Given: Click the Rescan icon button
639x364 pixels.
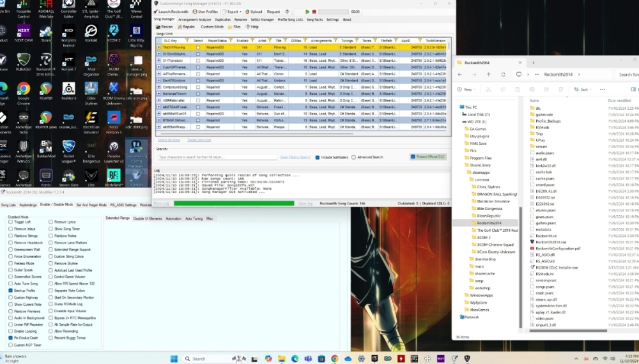Looking at the screenshot, I should click(x=164, y=27).
